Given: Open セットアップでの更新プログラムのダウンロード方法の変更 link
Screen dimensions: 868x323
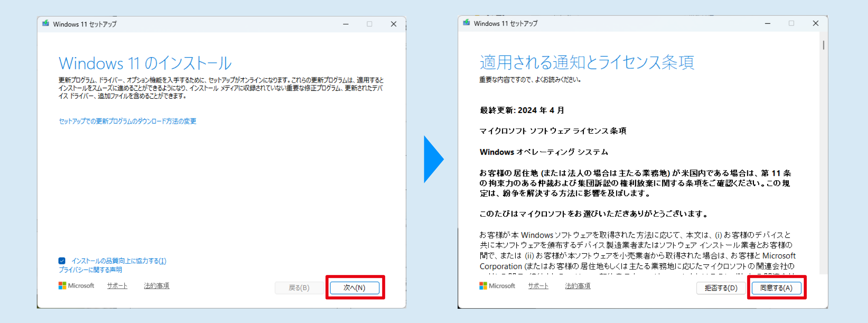Looking at the screenshot, I should tap(128, 121).
